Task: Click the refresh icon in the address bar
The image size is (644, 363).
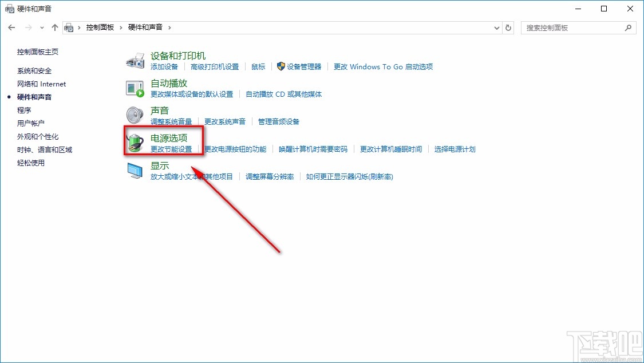Action: click(x=508, y=27)
